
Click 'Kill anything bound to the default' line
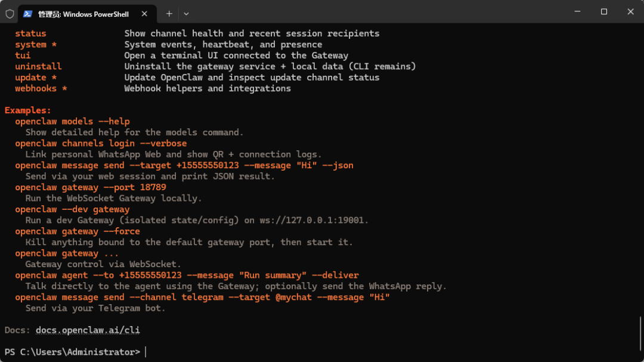tap(190, 243)
